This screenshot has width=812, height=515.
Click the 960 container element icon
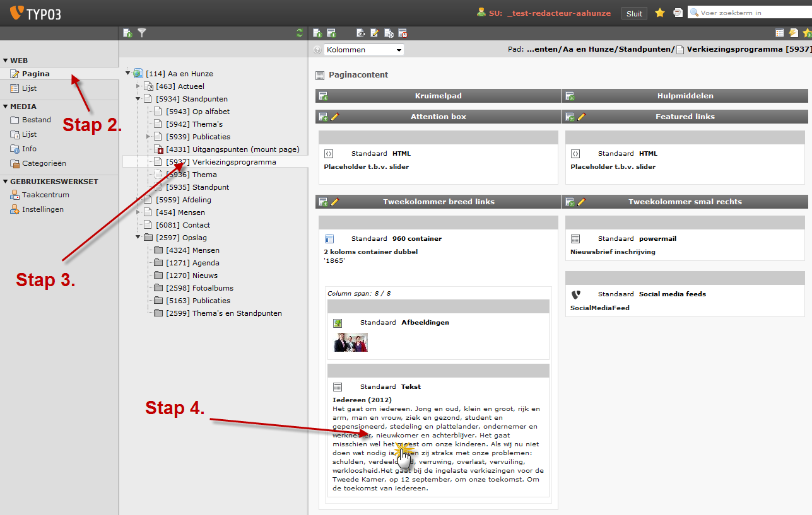tap(329, 238)
